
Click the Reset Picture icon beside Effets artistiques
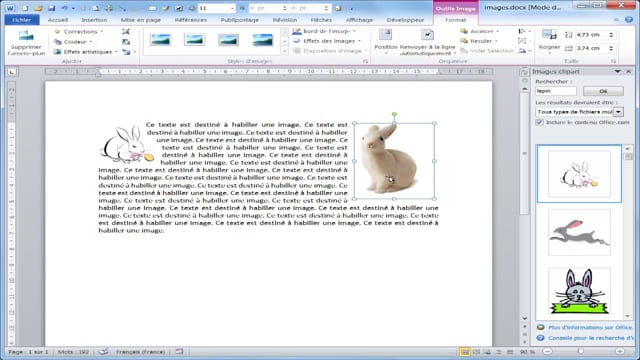[127, 52]
